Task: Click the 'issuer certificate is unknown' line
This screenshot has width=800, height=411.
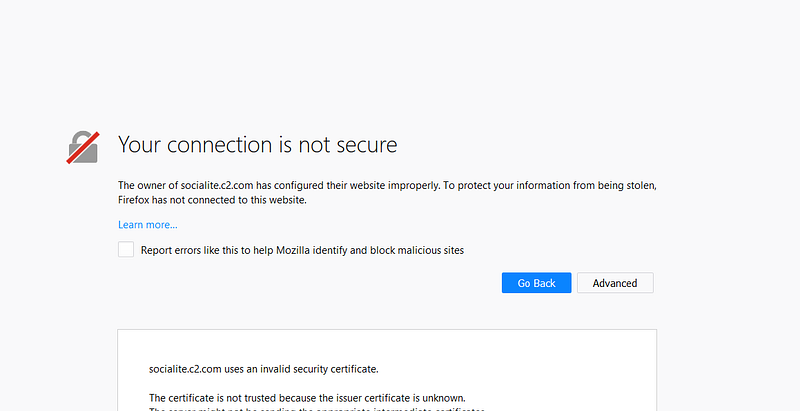Action: pos(307,398)
